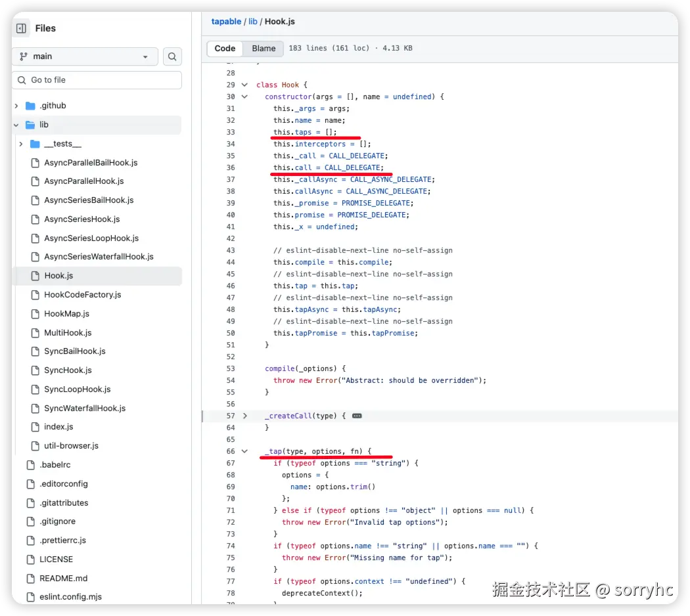Click the SyncHook.js file icon
This screenshot has height=616, width=690.
click(35, 370)
